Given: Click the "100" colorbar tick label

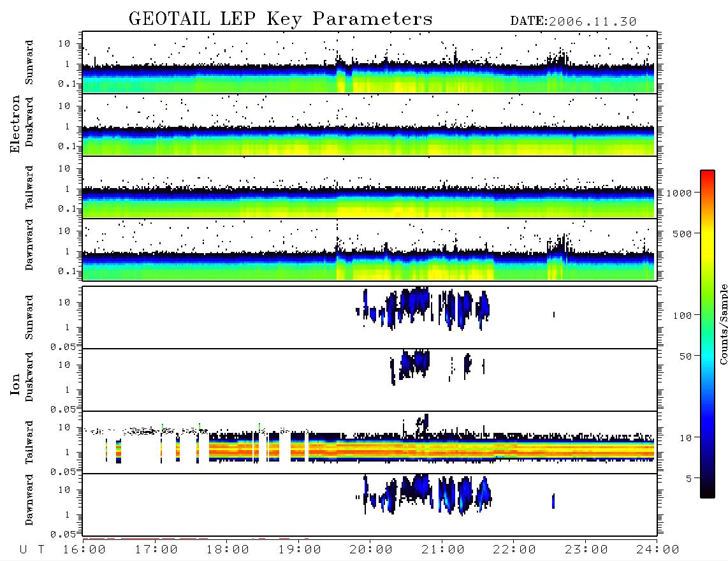Looking at the screenshot, I should pos(681,316).
